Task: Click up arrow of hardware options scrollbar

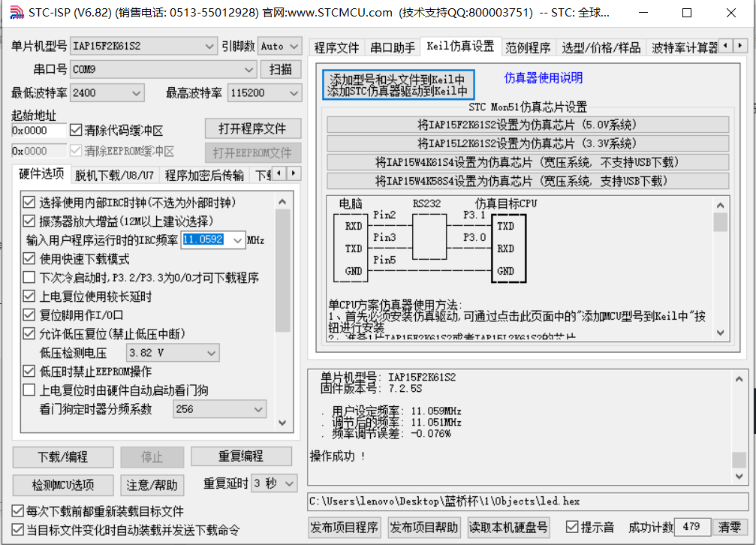Action: 282,202
